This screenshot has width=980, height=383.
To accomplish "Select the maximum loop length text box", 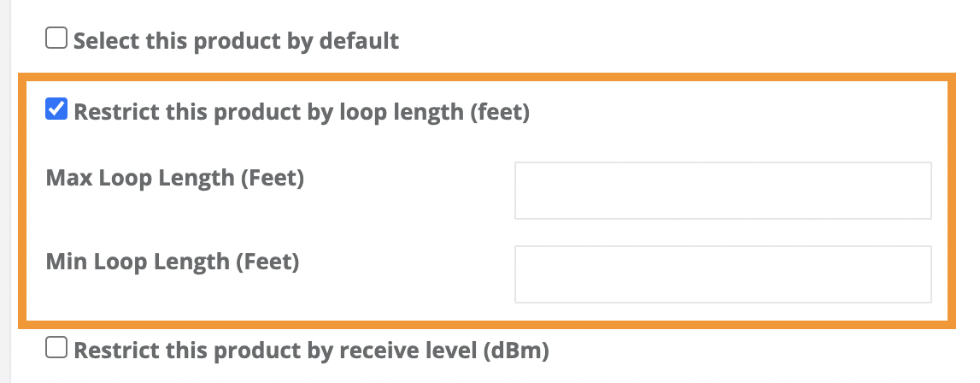I will [722, 191].
